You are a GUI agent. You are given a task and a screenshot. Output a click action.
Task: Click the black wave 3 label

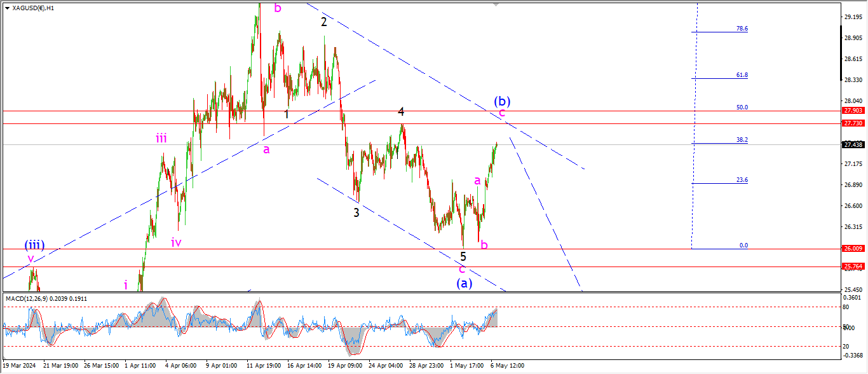click(x=356, y=212)
